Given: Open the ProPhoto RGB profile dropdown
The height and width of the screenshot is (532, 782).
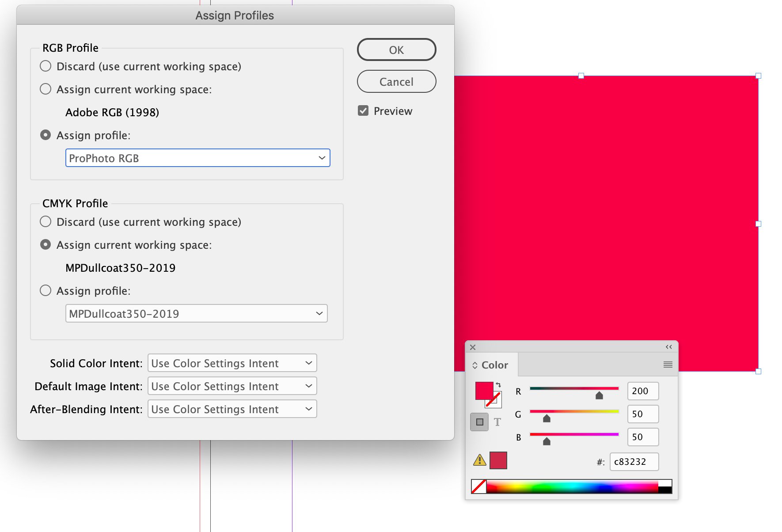Looking at the screenshot, I should tap(197, 158).
